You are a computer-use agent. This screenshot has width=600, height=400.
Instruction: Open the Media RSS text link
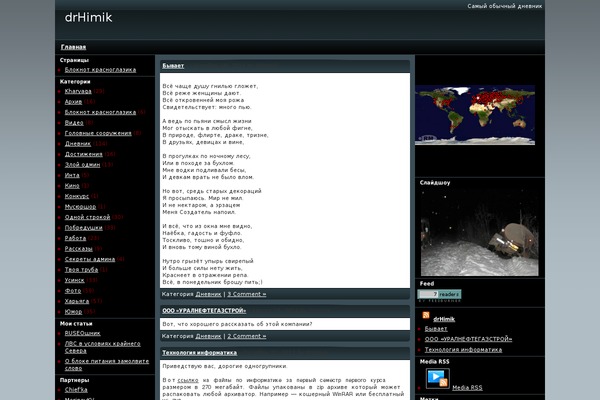point(467,388)
